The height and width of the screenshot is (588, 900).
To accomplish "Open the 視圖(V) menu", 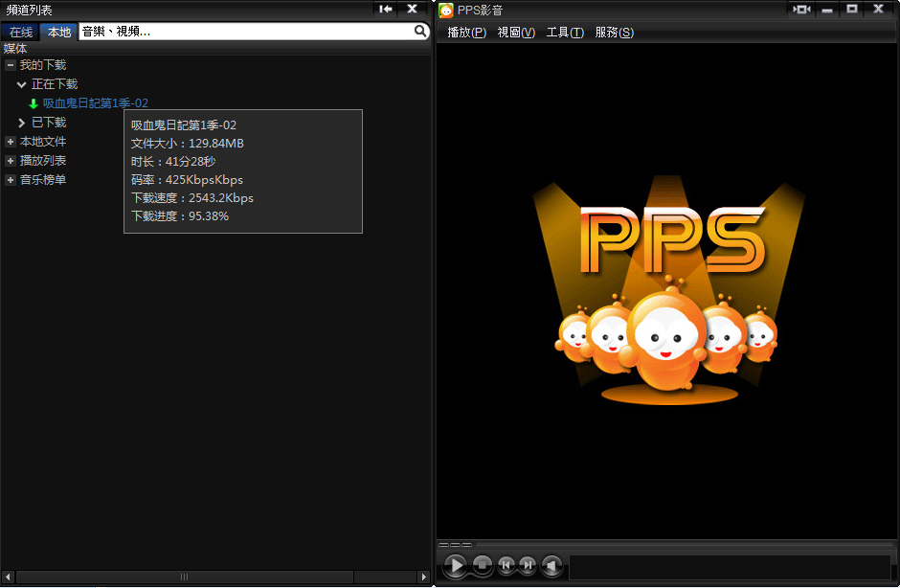I will tap(516, 33).
